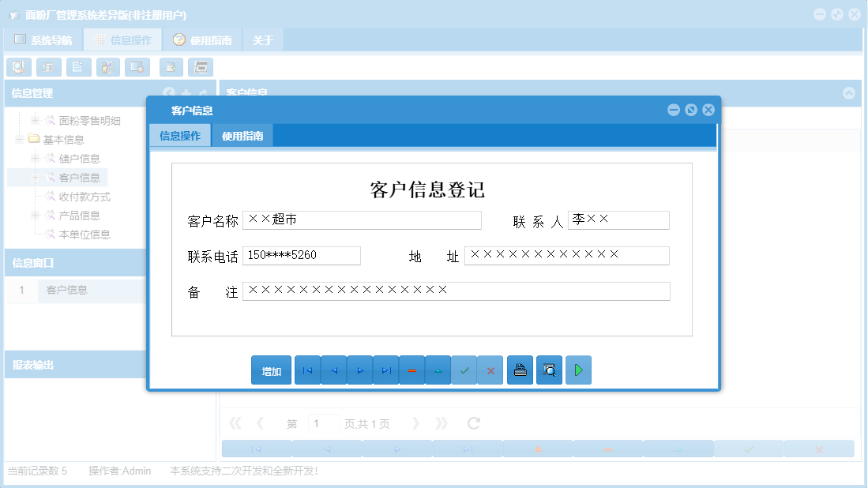Click the 增加 button to add a record
This screenshot has width=868, height=488.
point(271,370)
